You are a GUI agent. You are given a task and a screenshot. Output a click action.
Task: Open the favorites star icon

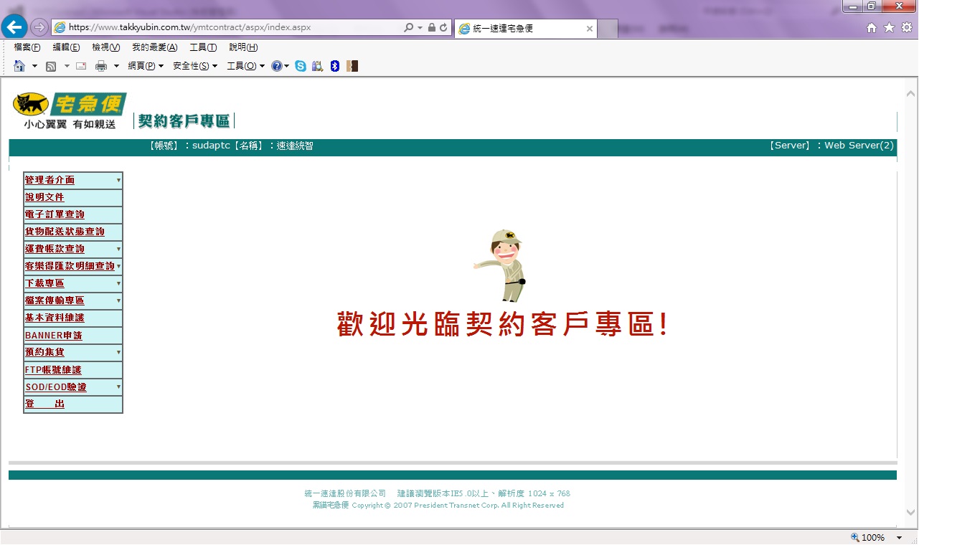coord(889,27)
